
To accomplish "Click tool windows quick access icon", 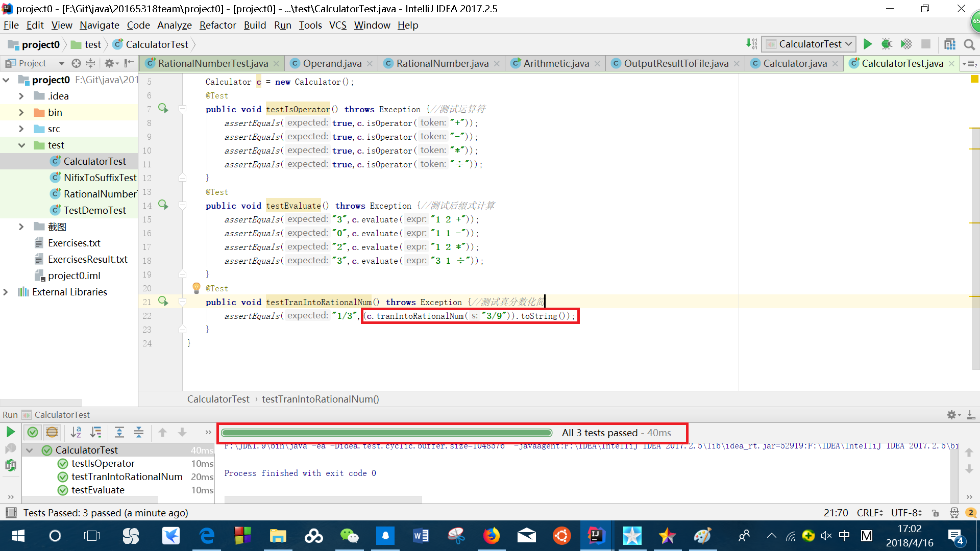I will pos(10,512).
